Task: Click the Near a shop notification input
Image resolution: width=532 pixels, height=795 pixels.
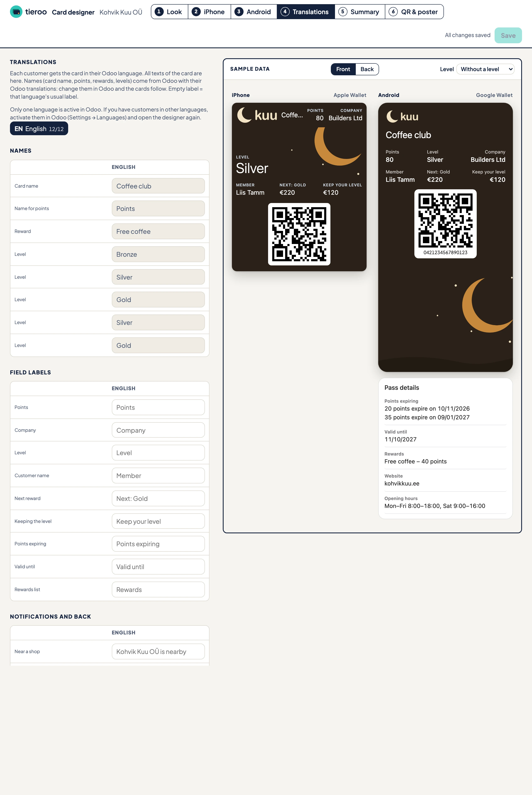Action: (x=158, y=652)
